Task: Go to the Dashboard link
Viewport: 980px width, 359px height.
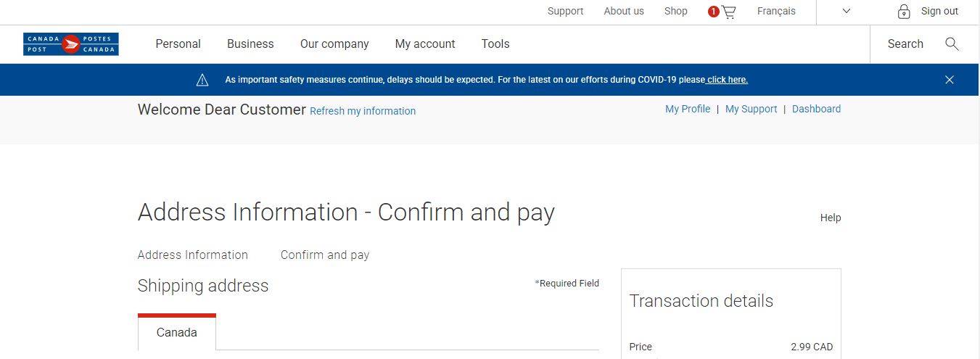Action: [816, 109]
